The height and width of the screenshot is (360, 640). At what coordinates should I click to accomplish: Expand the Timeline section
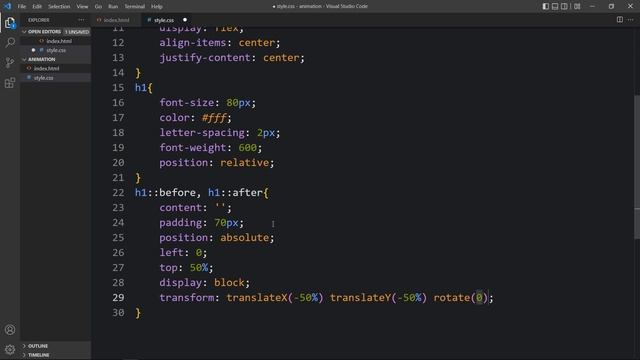point(56,355)
